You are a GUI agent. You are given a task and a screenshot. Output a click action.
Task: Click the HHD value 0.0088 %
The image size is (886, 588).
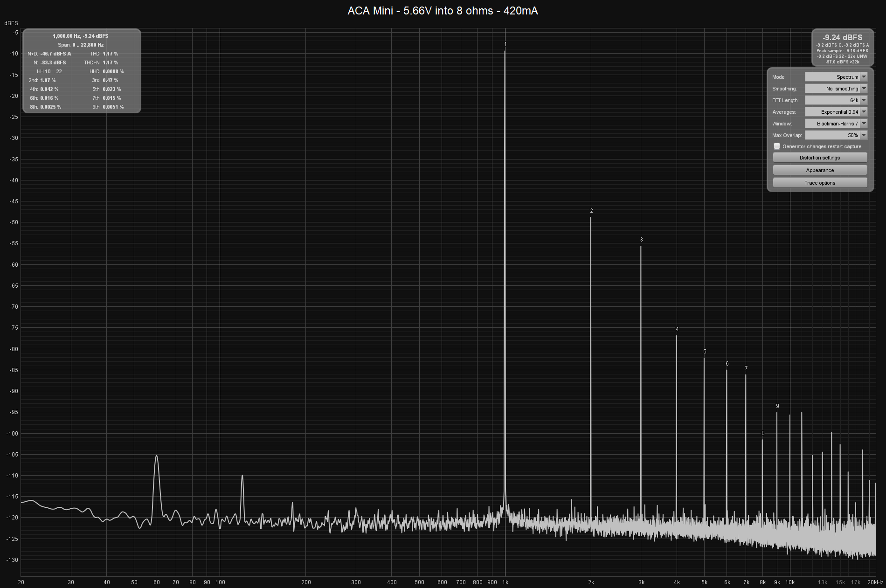click(x=113, y=71)
